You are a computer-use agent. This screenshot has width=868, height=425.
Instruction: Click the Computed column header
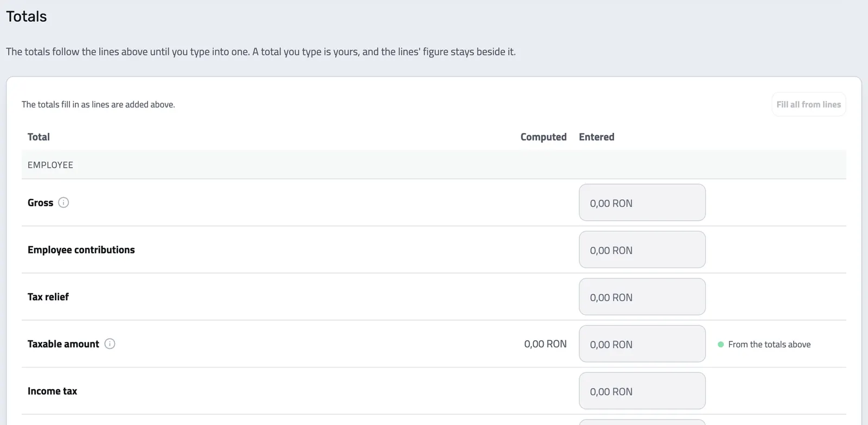544,137
